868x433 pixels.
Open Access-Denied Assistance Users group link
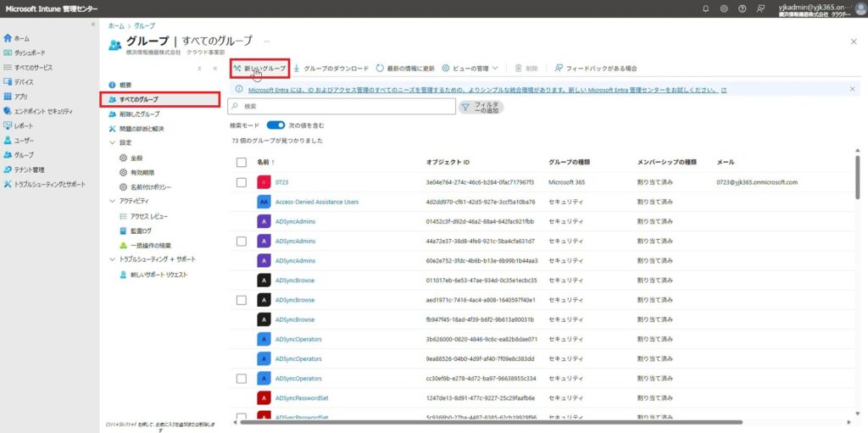(x=316, y=202)
